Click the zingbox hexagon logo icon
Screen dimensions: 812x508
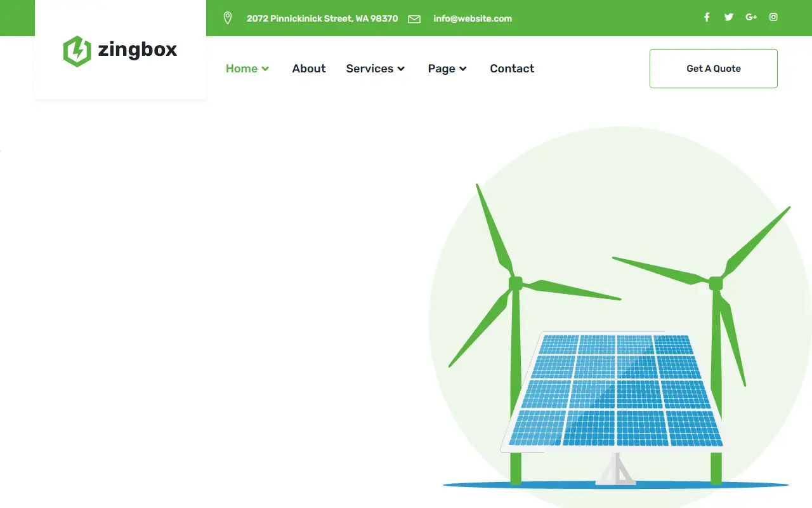coord(77,51)
